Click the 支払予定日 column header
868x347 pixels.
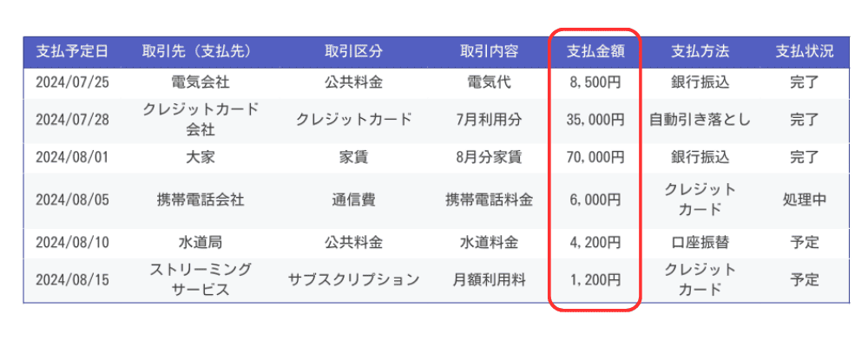[x=72, y=52]
